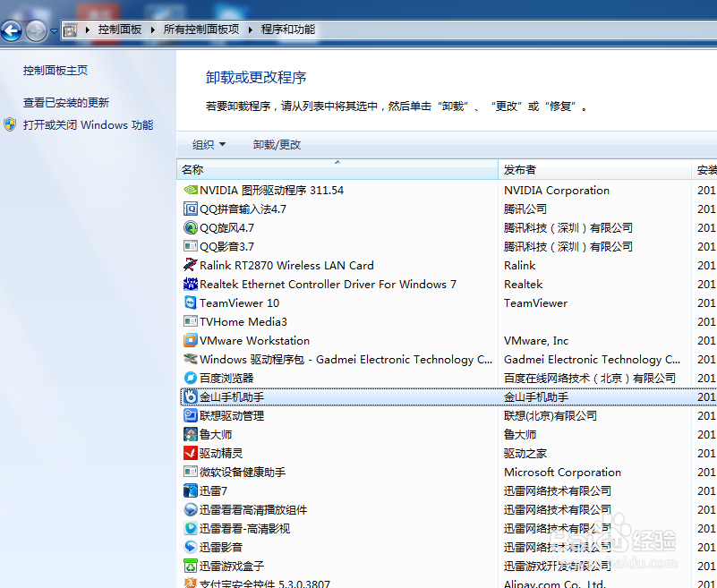Click the TeamViewer 10 icon
Screen dimensions: 717x588
coord(191,303)
